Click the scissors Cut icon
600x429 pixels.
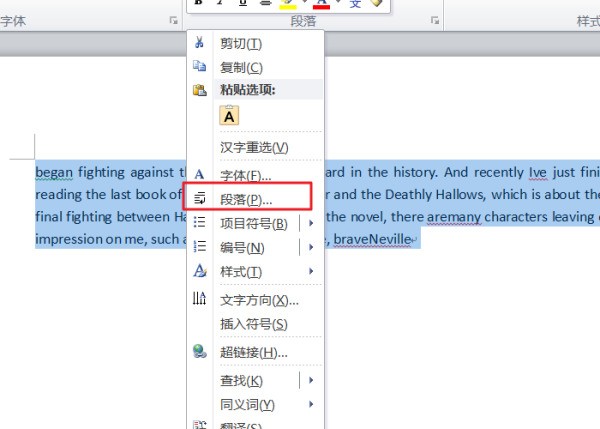click(x=199, y=43)
